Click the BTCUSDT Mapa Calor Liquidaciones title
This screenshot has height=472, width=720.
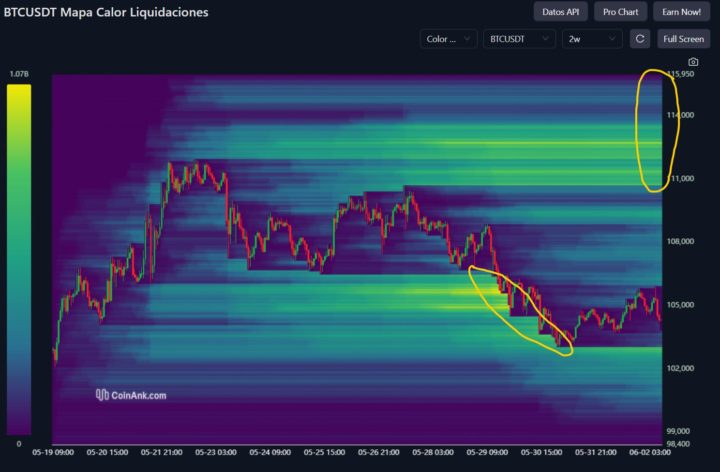pos(106,12)
